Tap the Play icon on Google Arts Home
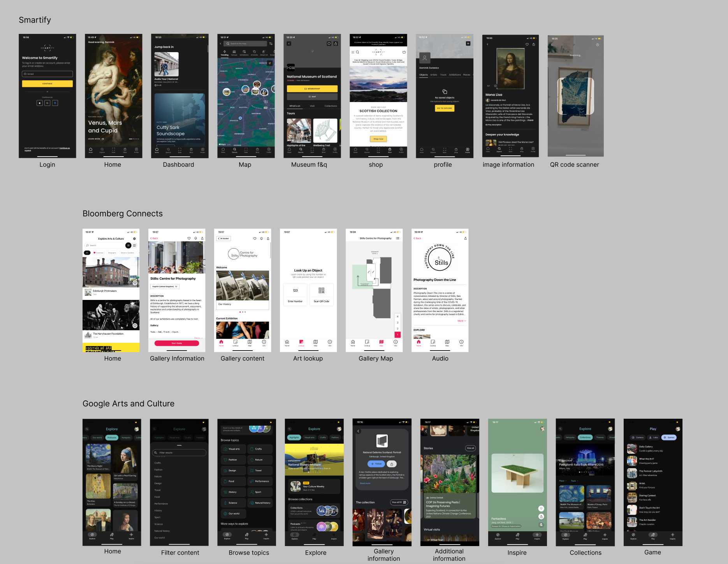Image resolution: width=728 pixels, height=564 pixels. click(112, 536)
